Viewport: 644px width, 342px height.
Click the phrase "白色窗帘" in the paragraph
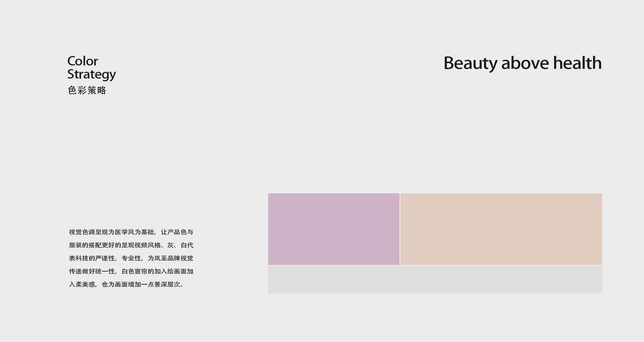click(x=134, y=272)
